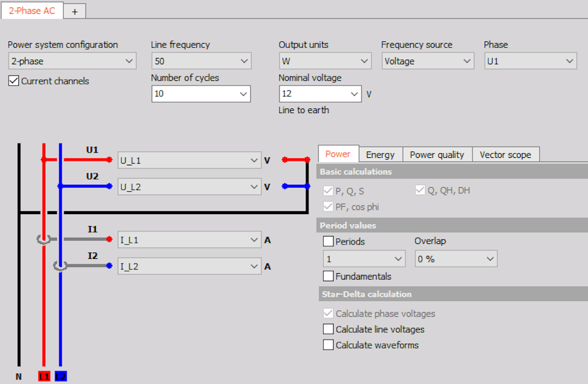Click the Star-Delta calculation section header
The image size is (588, 384).
point(453,294)
